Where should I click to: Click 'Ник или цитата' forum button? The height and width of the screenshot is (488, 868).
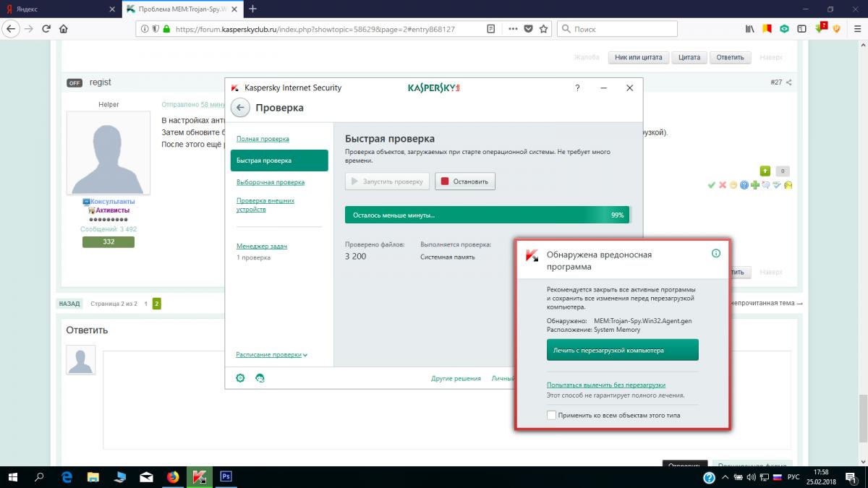638,58
